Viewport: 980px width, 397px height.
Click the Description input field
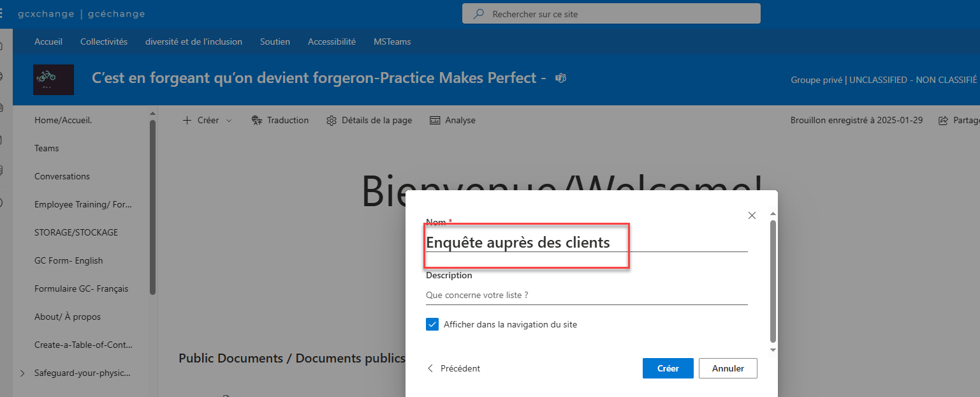click(x=587, y=296)
